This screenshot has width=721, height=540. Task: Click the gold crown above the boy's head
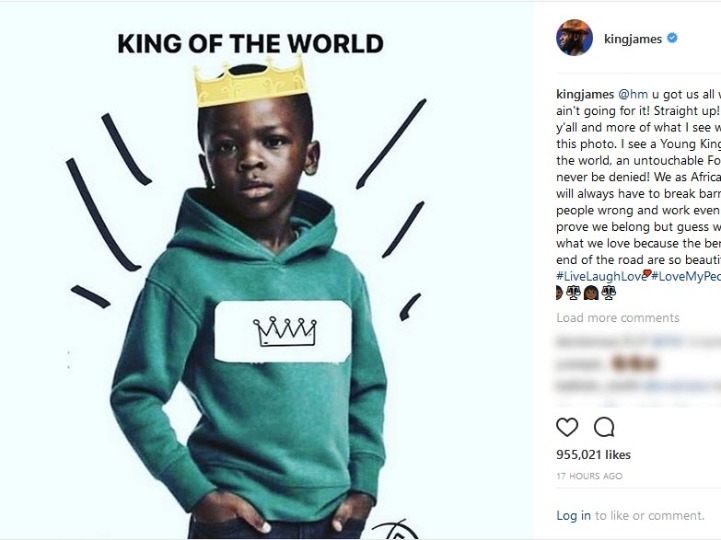(250, 82)
